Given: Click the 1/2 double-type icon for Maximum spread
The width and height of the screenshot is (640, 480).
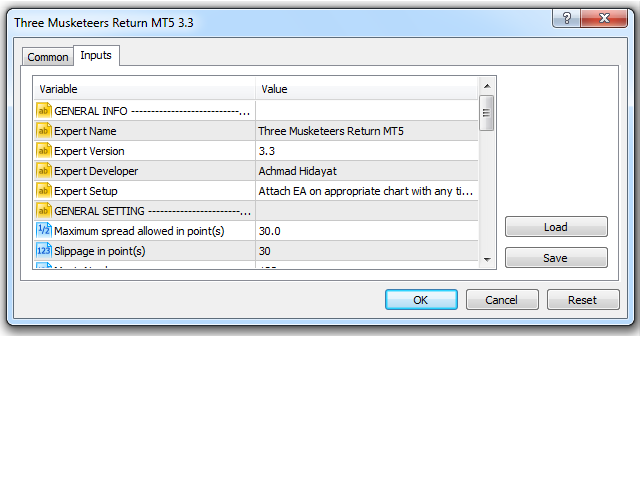Looking at the screenshot, I should (44, 231).
